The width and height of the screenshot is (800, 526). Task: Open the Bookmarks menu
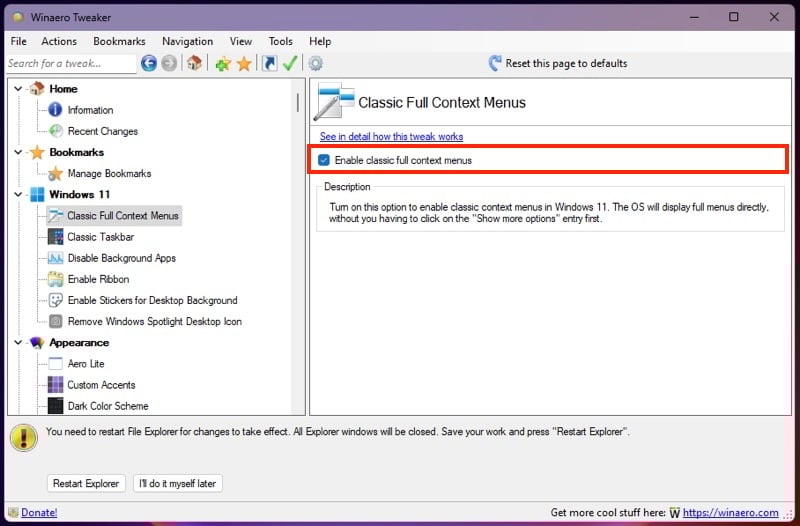[119, 41]
